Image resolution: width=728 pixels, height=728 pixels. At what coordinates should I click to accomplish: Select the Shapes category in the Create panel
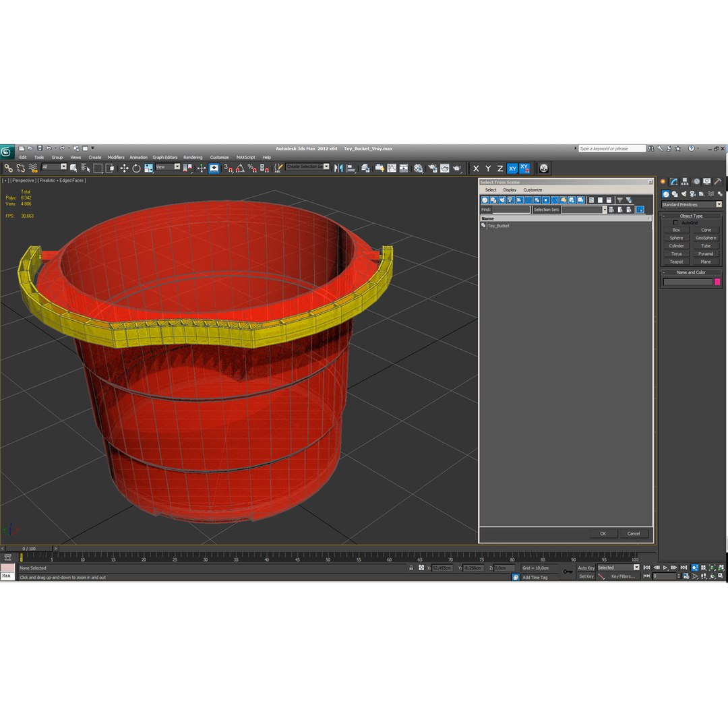click(x=675, y=194)
